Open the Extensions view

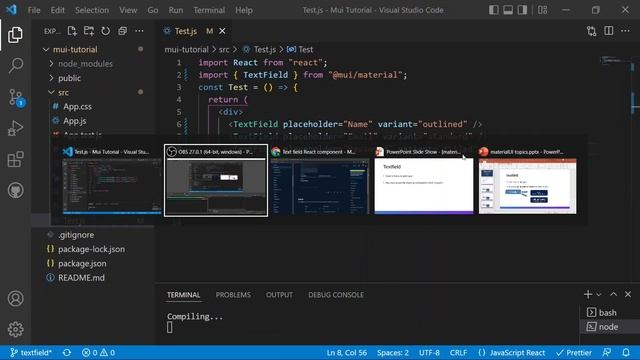[x=16, y=160]
